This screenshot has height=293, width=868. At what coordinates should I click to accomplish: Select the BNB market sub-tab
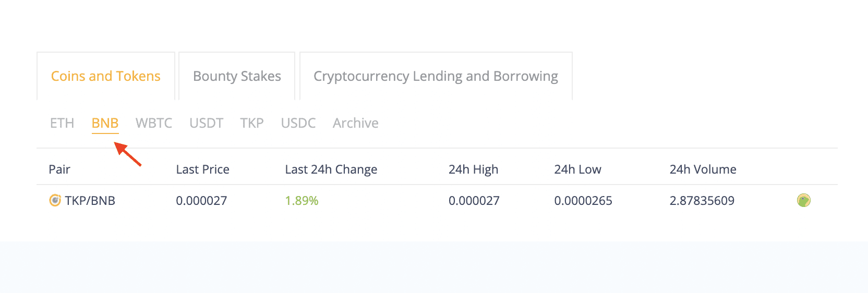point(105,123)
